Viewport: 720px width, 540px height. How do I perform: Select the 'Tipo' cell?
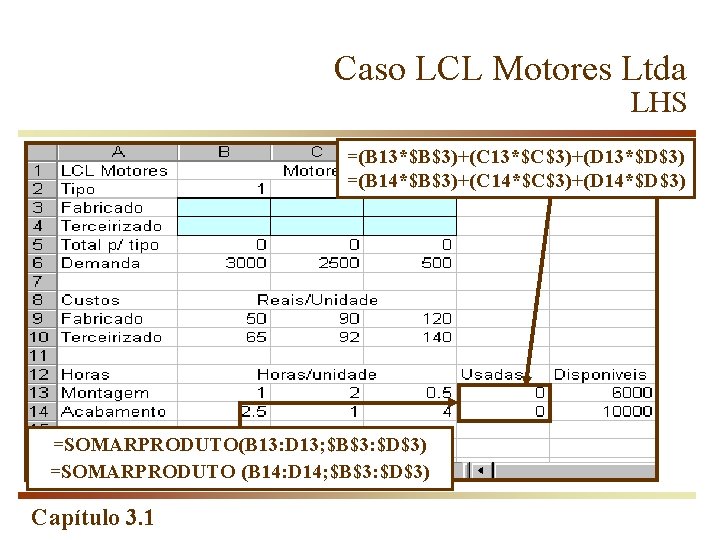[x=118, y=189]
